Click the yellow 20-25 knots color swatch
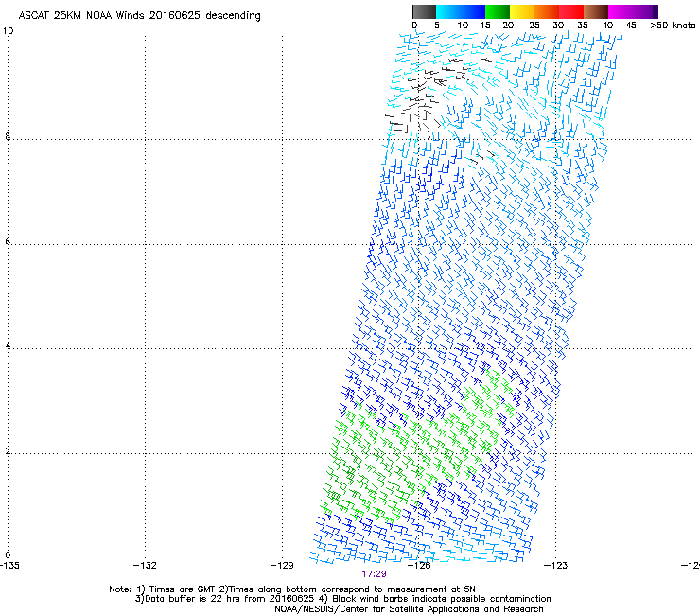The image size is (700, 615). (x=522, y=11)
